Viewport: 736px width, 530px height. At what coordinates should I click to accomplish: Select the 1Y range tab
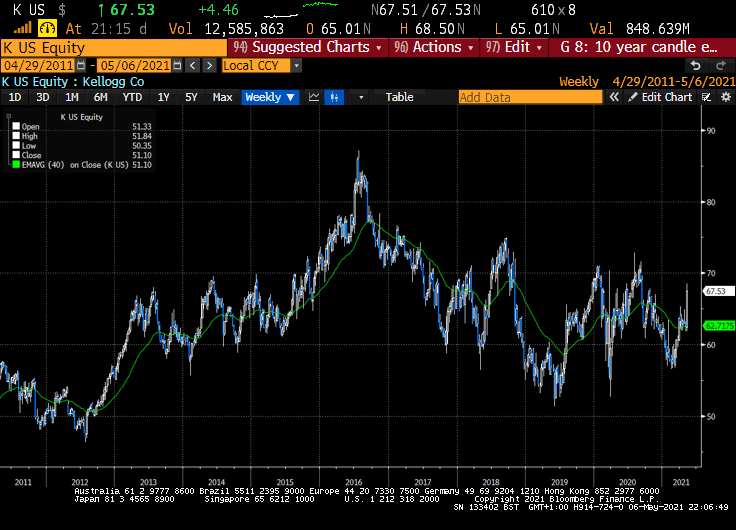click(163, 97)
